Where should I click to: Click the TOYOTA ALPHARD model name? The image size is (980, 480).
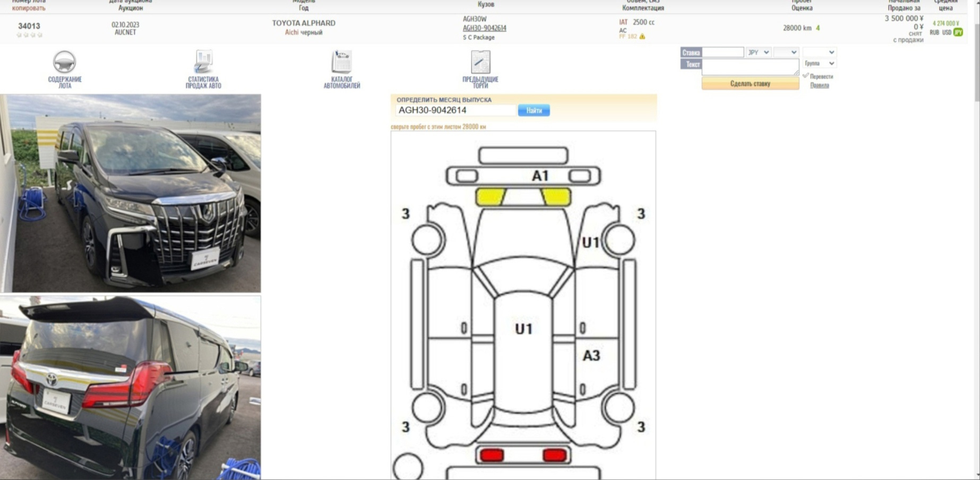tap(304, 23)
